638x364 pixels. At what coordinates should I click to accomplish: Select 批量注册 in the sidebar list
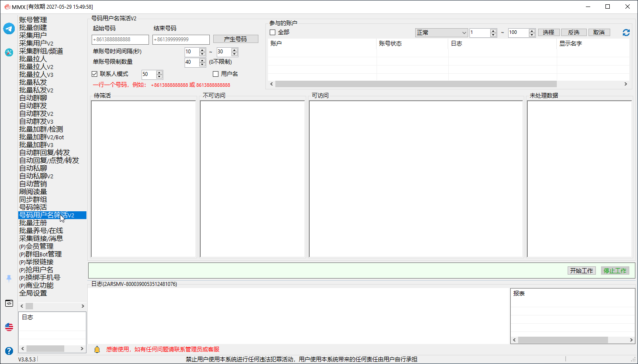pyautogui.click(x=33, y=223)
